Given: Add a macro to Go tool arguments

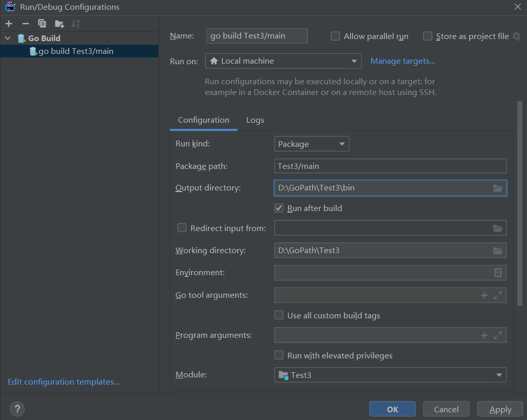Looking at the screenshot, I should 484,295.
